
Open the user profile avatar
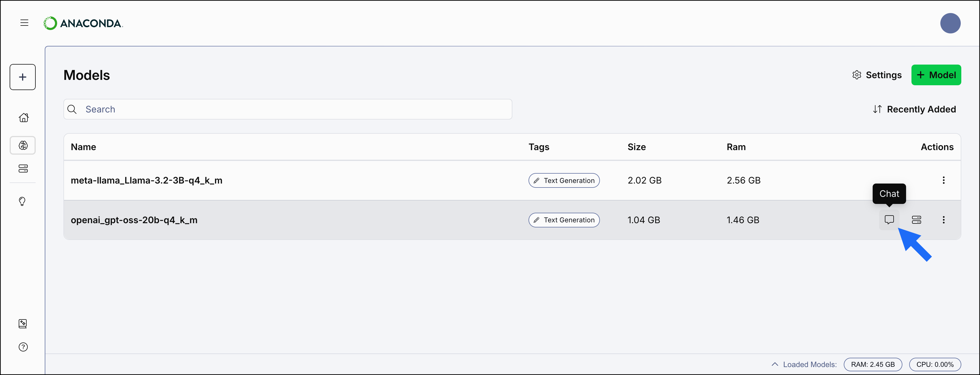(950, 23)
